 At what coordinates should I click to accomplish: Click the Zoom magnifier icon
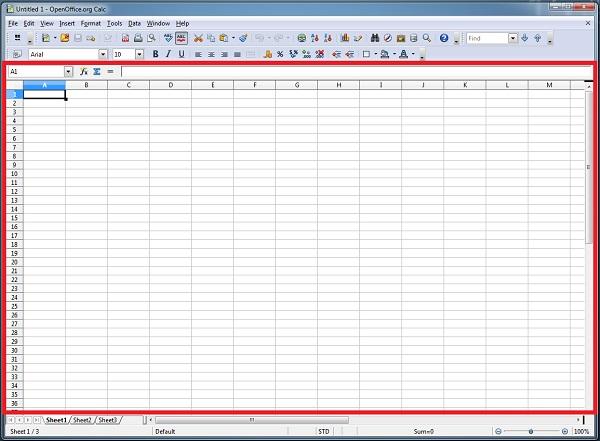pyautogui.click(x=427, y=38)
